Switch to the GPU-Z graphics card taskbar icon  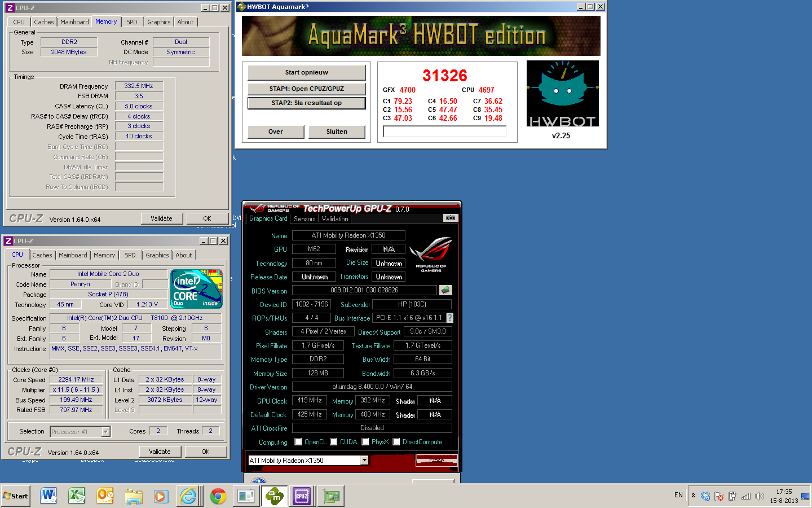[x=331, y=496]
